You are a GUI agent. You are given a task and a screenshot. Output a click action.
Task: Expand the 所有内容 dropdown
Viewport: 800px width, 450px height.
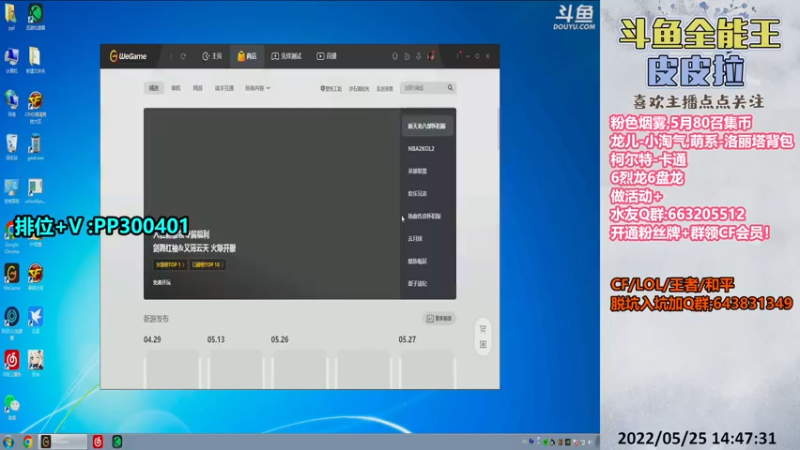pos(257,88)
